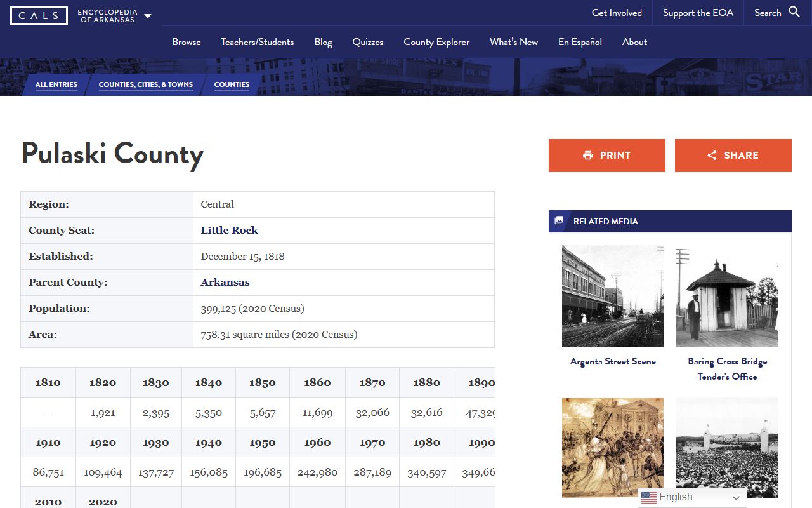Image resolution: width=812 pixels, height=508 pixels.
Task: Click the Pulaski County heading
Action: [112, 154]
